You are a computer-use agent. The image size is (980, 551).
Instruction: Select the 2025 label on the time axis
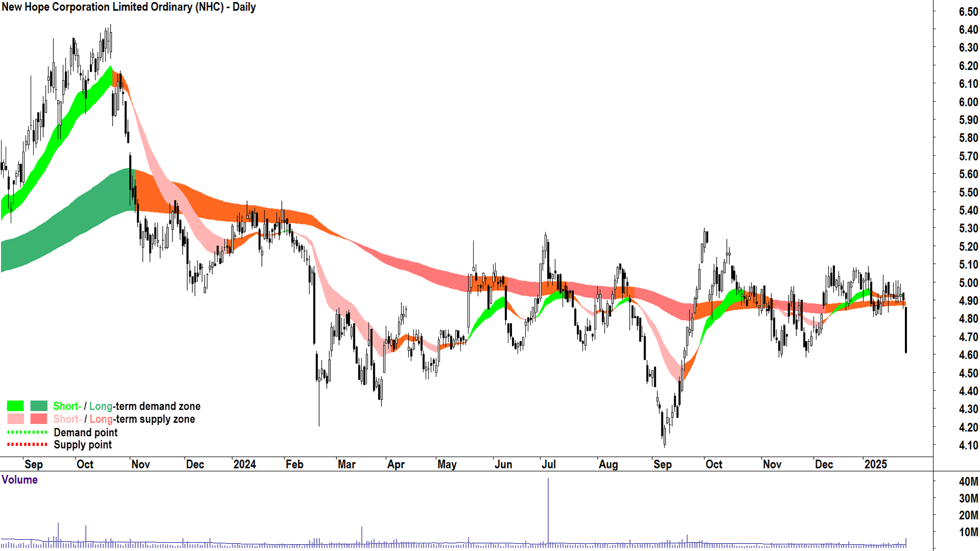pos(877,464)
